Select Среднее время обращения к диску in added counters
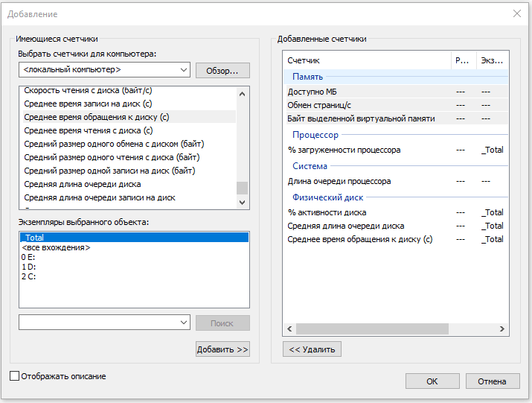 click(396, 239)
